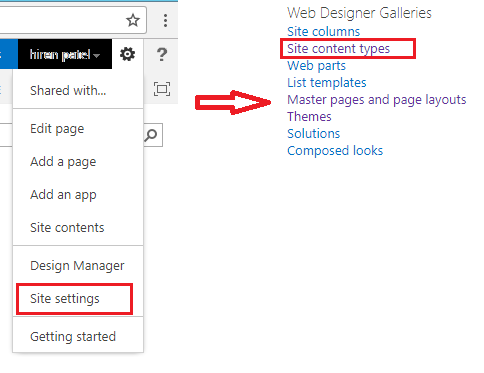Click the bookmark star icon
This screenshot has height=373, width=484.
click(133, 20)
